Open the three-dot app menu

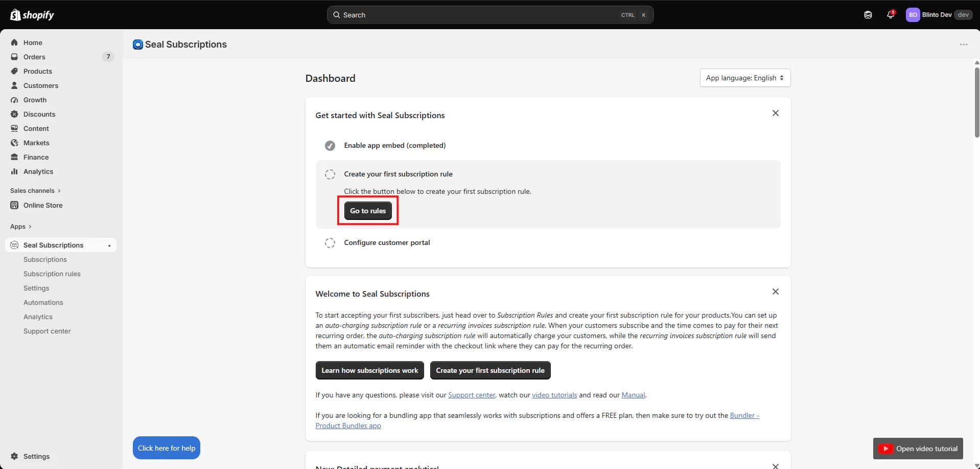tap(964, 44)
